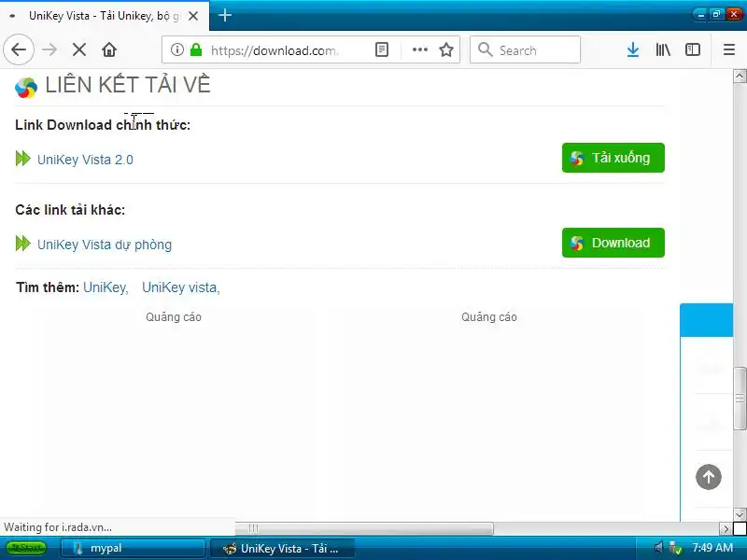Click the volume speaker tray icon
The width and height of the screenshot is (747, 560).
[658, 548]
